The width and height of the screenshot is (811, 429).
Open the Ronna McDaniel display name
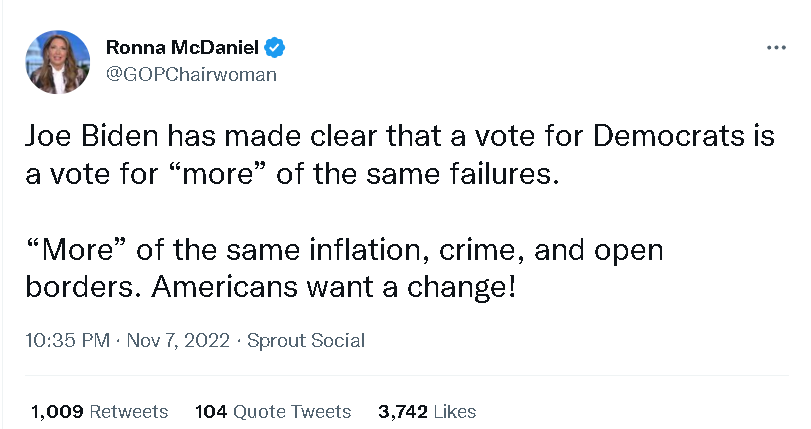pyautogui.click(x=181, y=48)
